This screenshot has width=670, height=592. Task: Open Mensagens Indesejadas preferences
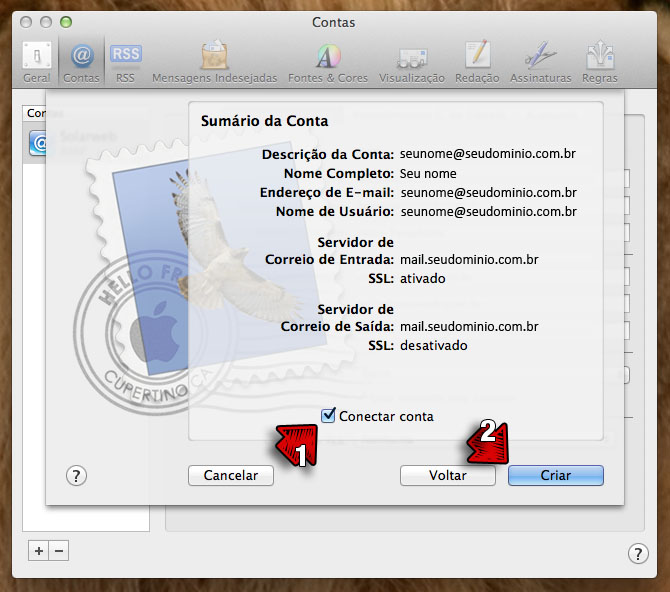coord(215,62)
